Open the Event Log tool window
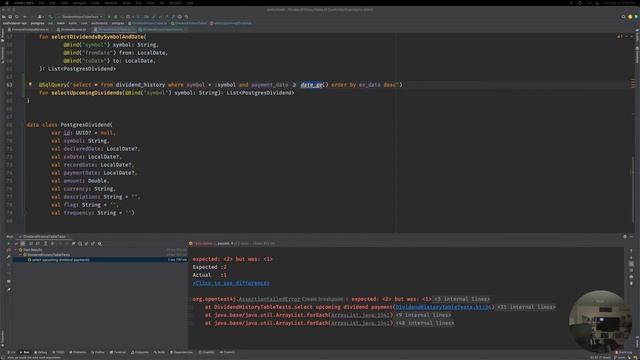Viewport: 640px width, 360px height. pos(624,352)
